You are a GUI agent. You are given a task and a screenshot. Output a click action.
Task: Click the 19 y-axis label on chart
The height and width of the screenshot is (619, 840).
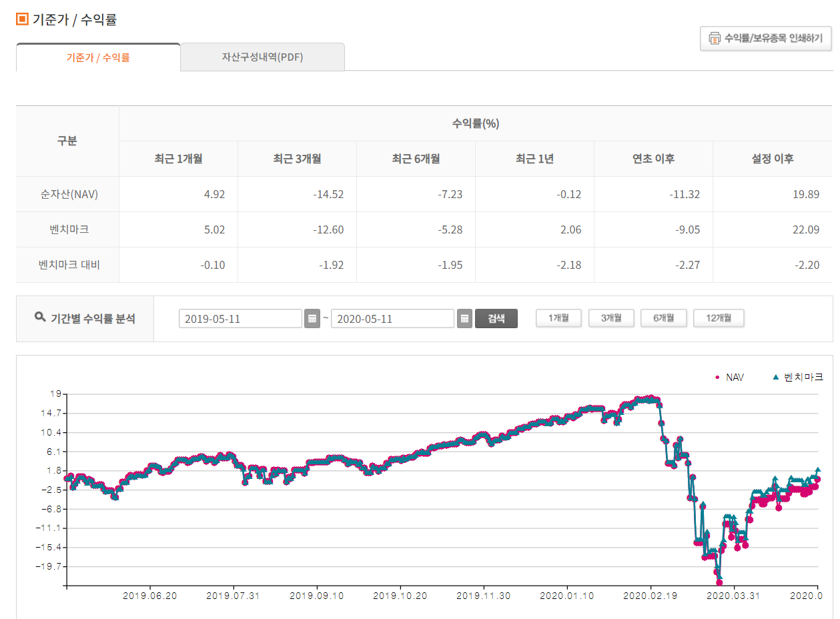coord(55,394)
